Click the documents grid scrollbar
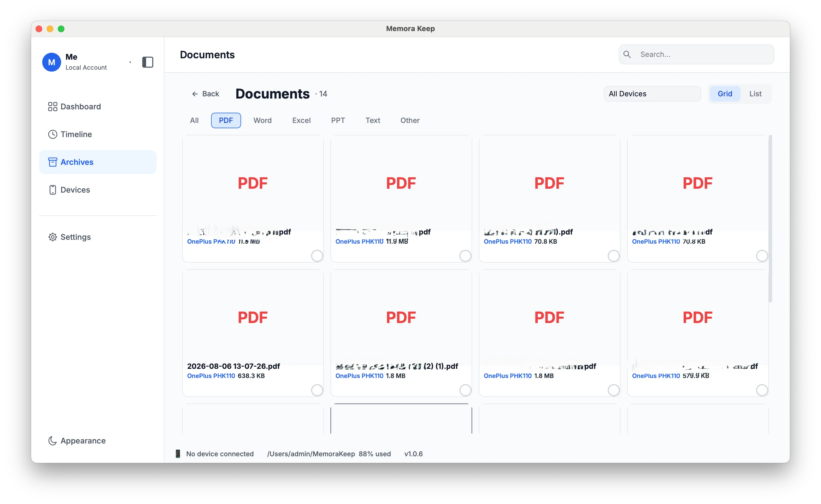This screenshot has width=821, height=504. [770, 219]
